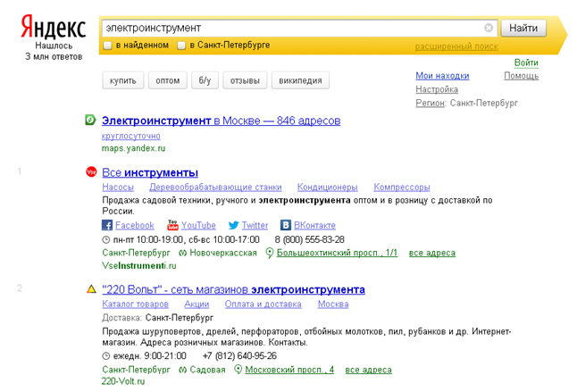
Task: Click the red Все инструменты favicon
Action: 90,172
